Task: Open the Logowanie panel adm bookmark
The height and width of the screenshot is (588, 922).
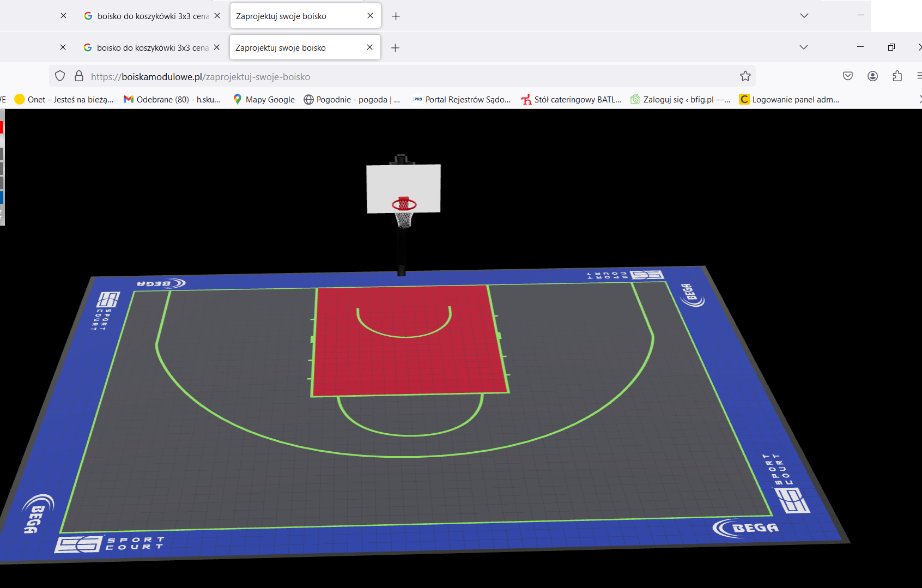Action: (789, 99)
